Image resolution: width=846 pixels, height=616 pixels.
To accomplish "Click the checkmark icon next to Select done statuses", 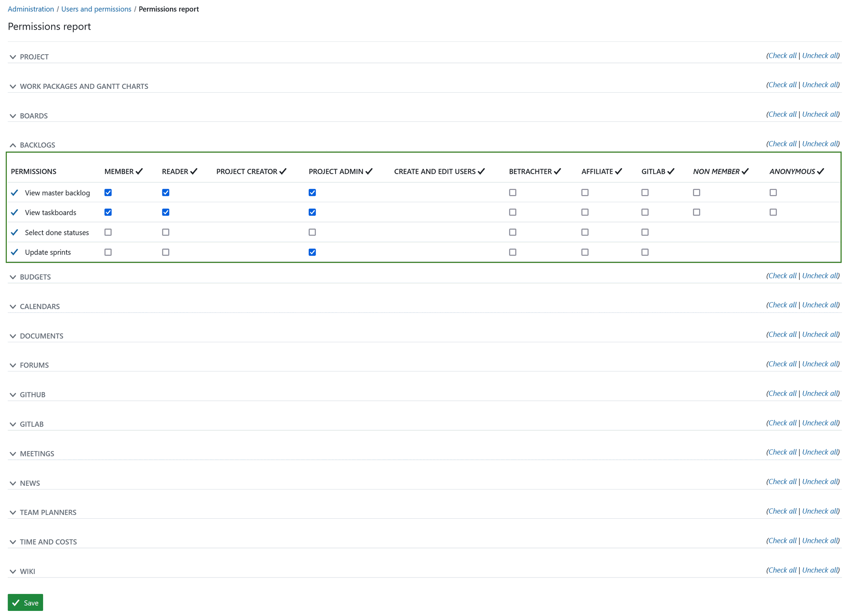I will 14,232.
